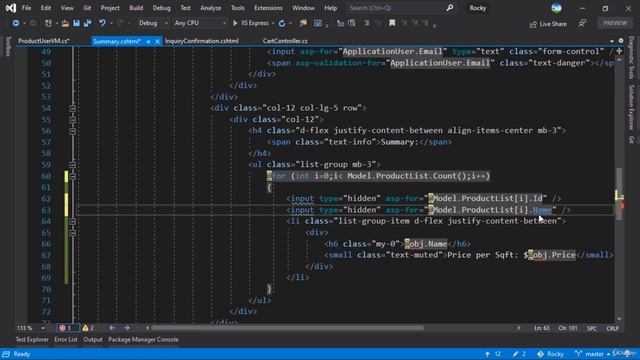Click the new project toolbar icon
Viewport: 640px width, 360px height.
coord(48,23)
